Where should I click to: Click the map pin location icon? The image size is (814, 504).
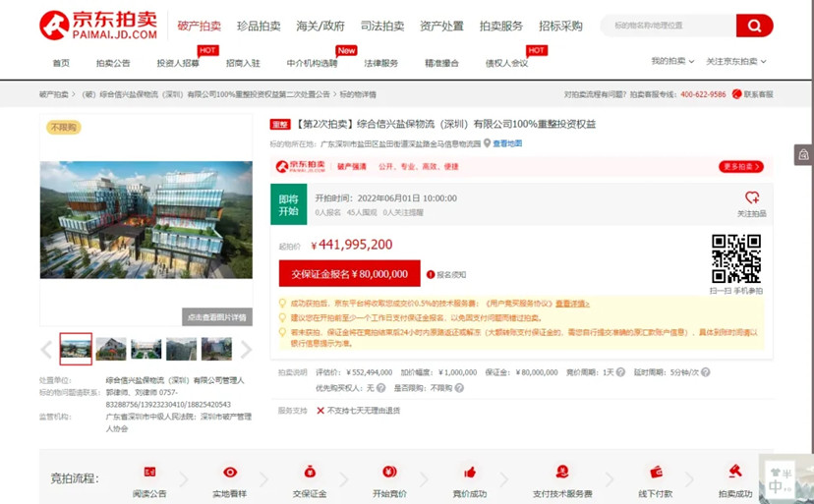(487, 142)
